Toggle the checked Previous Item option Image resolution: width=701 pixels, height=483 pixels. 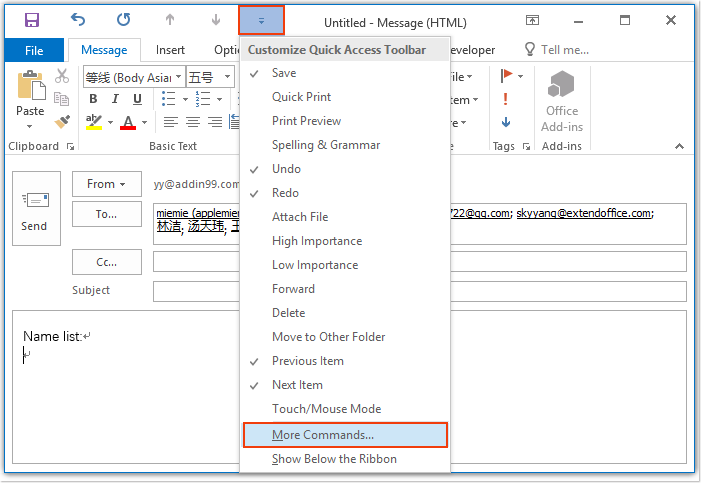(307, 361)
